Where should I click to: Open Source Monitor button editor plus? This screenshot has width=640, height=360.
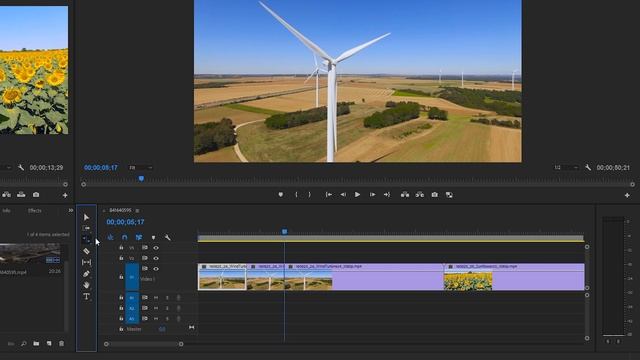(65, 196)
